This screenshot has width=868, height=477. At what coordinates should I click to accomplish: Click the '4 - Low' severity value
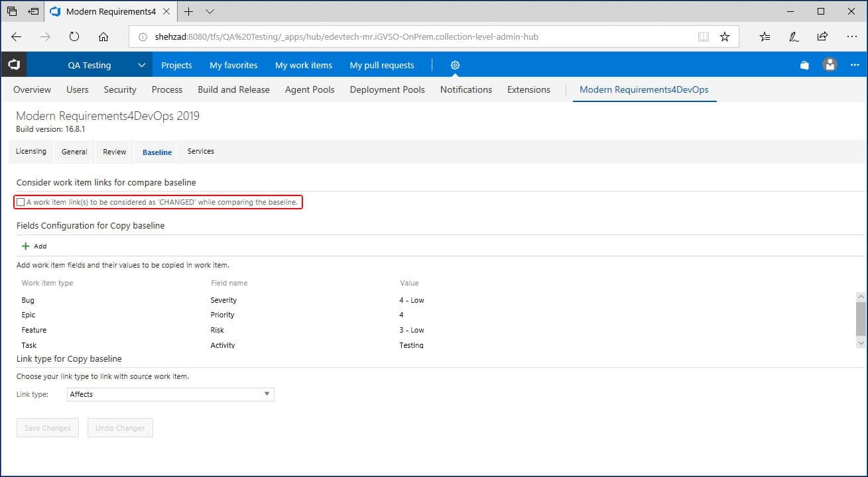point(412,300)
